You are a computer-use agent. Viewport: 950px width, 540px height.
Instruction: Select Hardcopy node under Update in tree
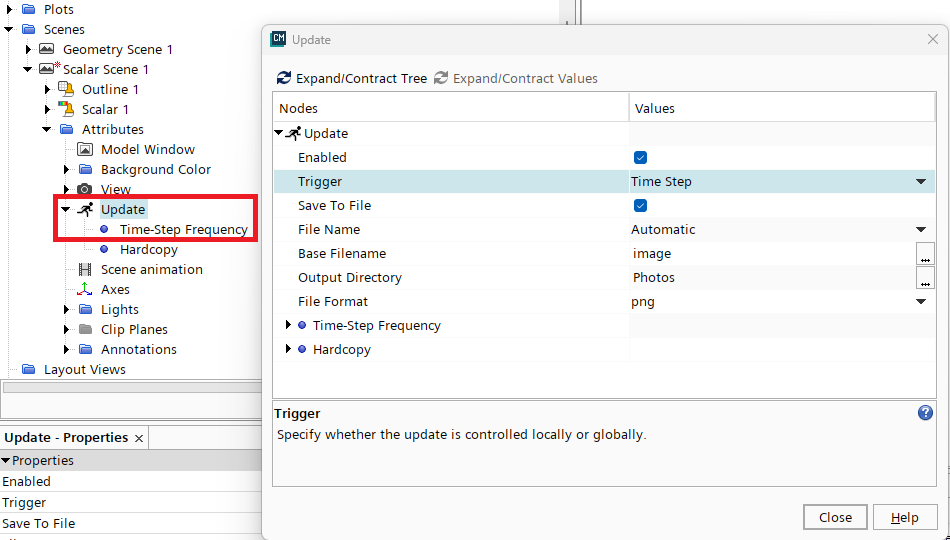[148, 249]
